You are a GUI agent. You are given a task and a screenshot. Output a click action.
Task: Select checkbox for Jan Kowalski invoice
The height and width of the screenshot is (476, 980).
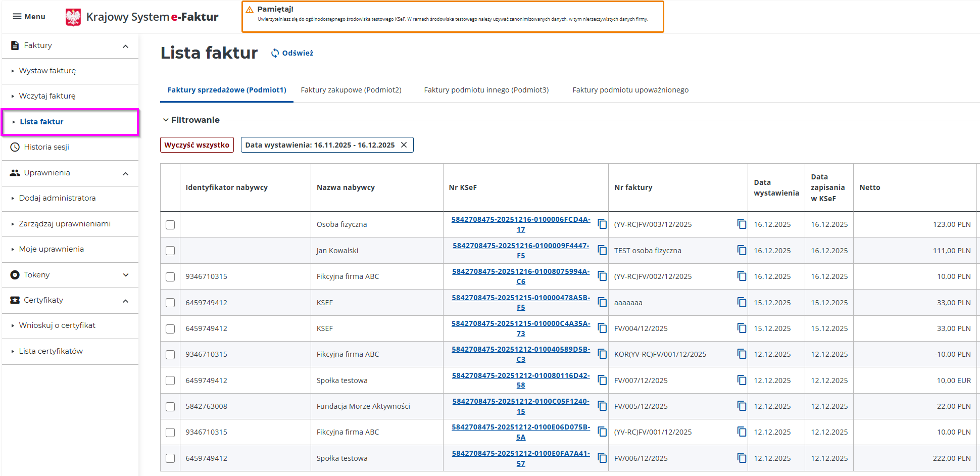[x=170, y=251]
